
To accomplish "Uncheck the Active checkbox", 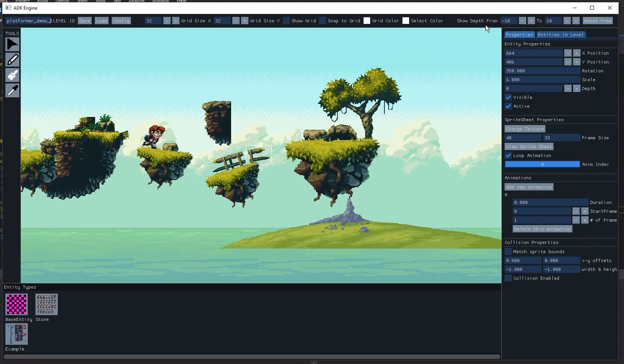I will coord(508,106).
